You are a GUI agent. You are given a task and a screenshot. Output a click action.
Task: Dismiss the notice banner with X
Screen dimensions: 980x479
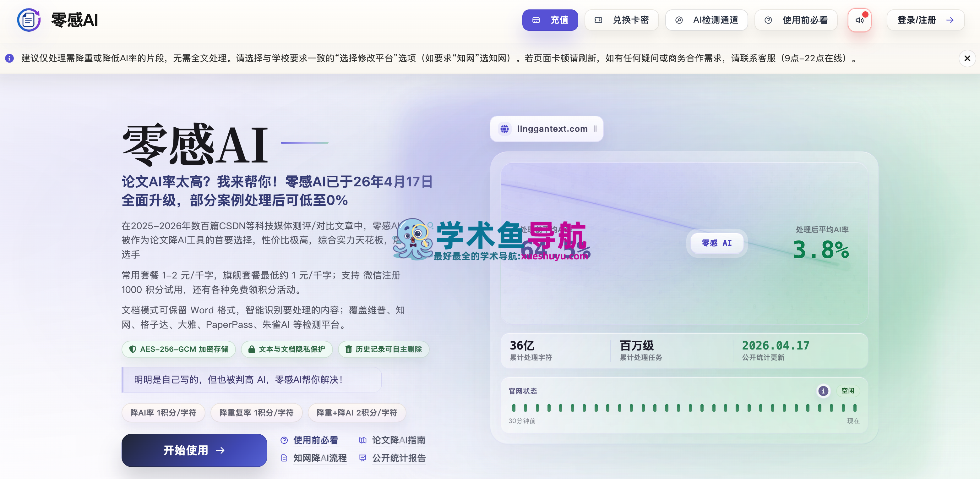click(967, 58)
